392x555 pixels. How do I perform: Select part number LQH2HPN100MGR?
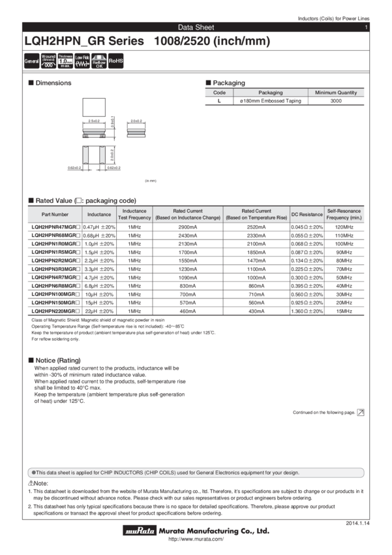click(x=55, y=294)
